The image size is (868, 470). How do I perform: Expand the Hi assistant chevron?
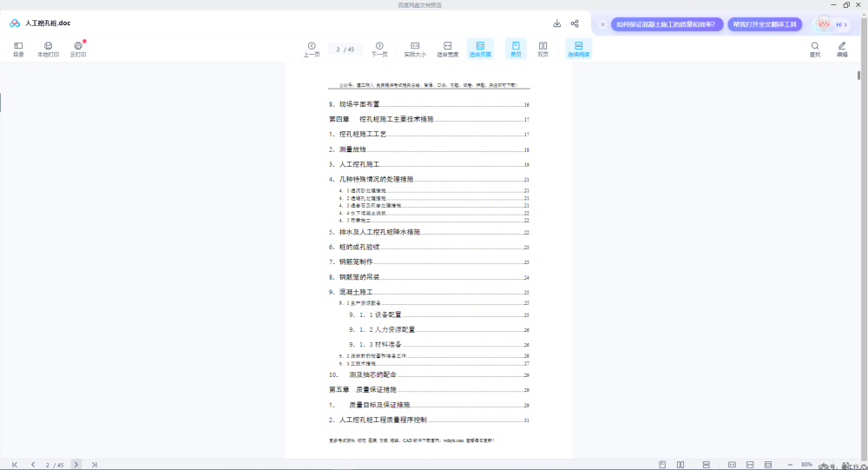[x=845, y=24]
